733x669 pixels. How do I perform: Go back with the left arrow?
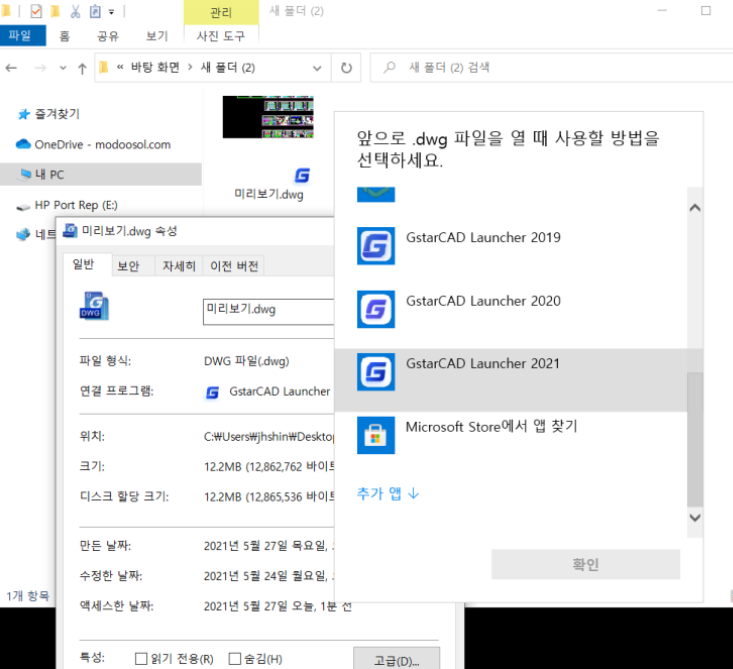click(x=11, y=68)
